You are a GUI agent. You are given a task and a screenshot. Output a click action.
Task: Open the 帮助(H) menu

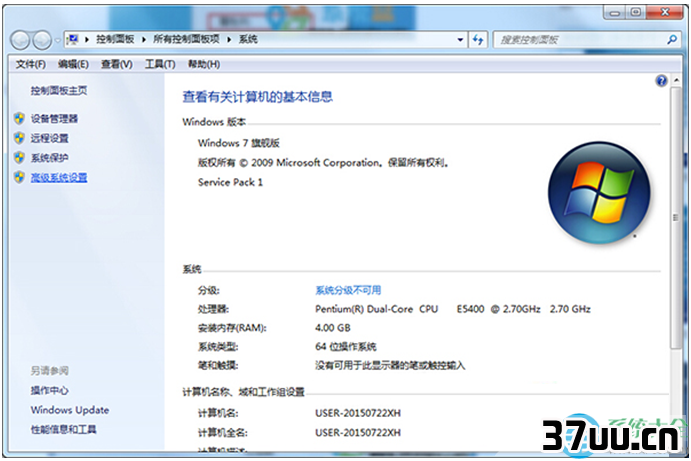point(204,64)
